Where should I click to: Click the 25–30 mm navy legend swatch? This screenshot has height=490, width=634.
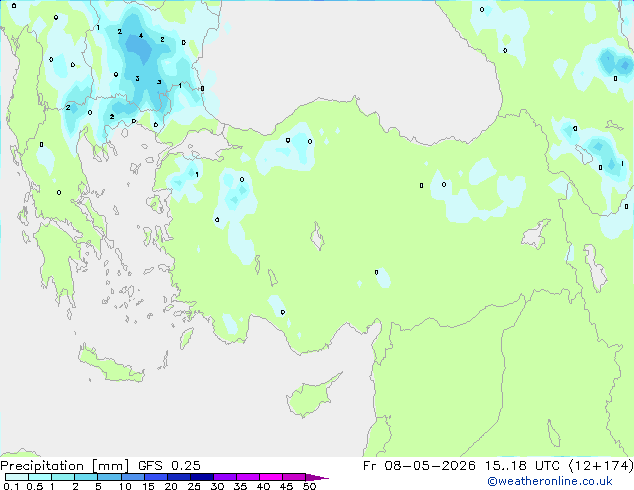tap(202, 477)
